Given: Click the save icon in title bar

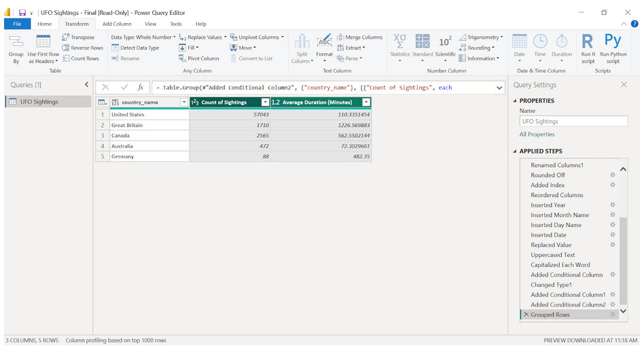Looking at the screenshot, I should [x=22, y=13].
